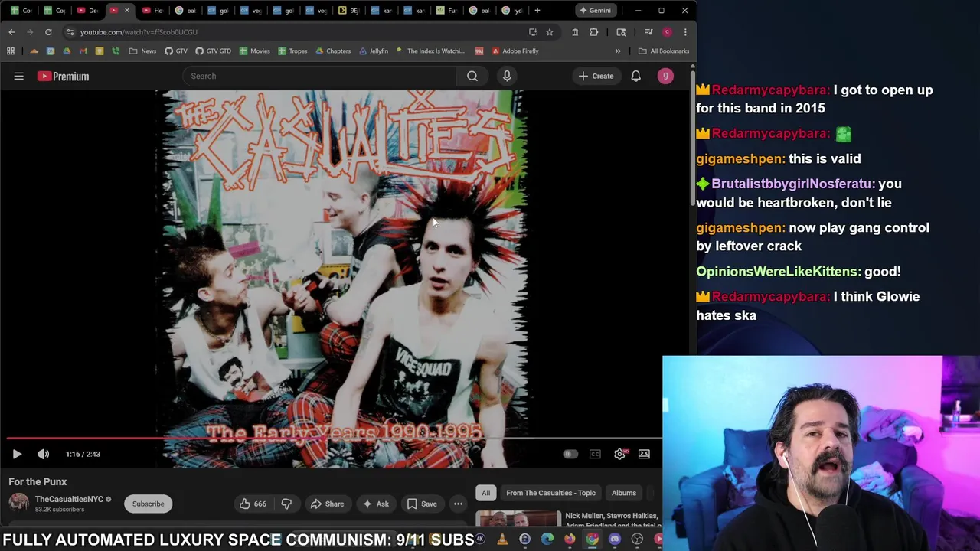Start voice search with the microphone

coord(507,76)
